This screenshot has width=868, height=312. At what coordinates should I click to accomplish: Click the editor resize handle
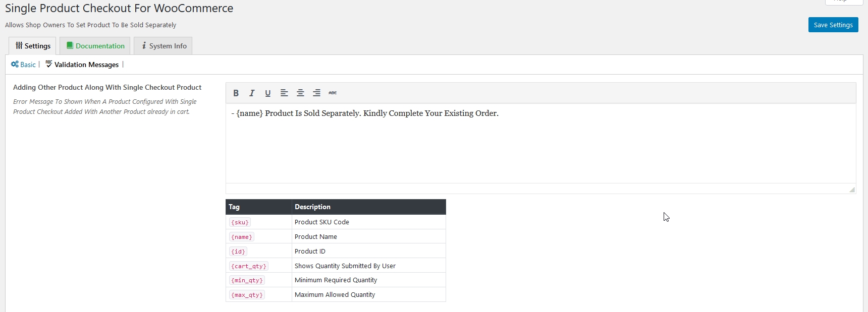[852, 190]
